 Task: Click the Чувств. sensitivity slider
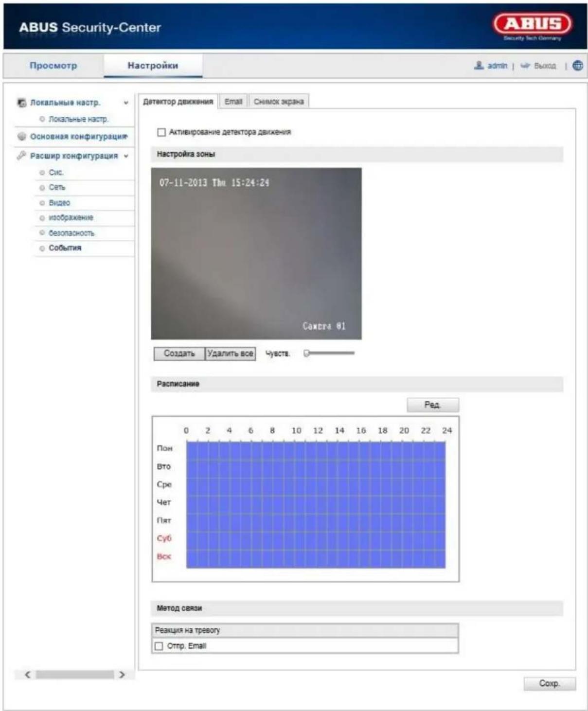(x=329, y=354)
